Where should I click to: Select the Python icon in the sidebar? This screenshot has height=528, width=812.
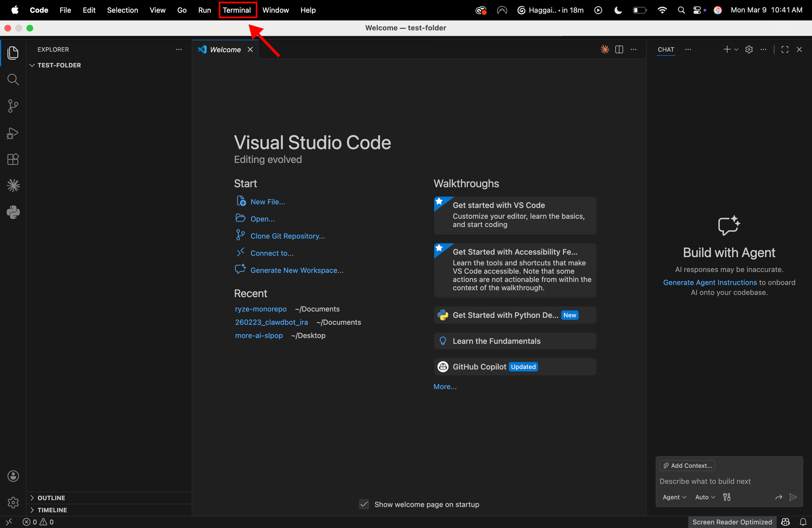[x=13, y=212]
